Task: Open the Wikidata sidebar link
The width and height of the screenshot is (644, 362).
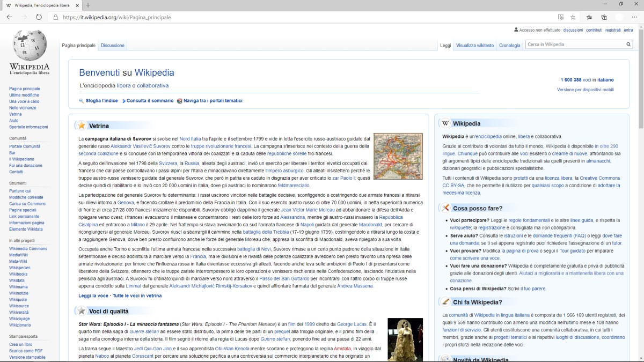Action: click(x=17, y=280)
